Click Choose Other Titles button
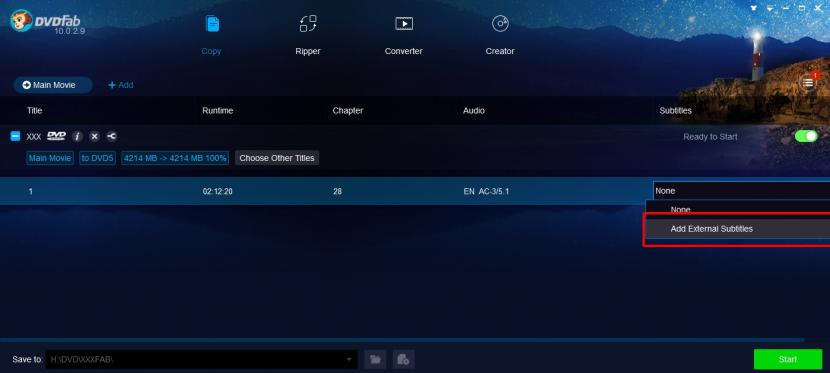 [x=277, y=158]
